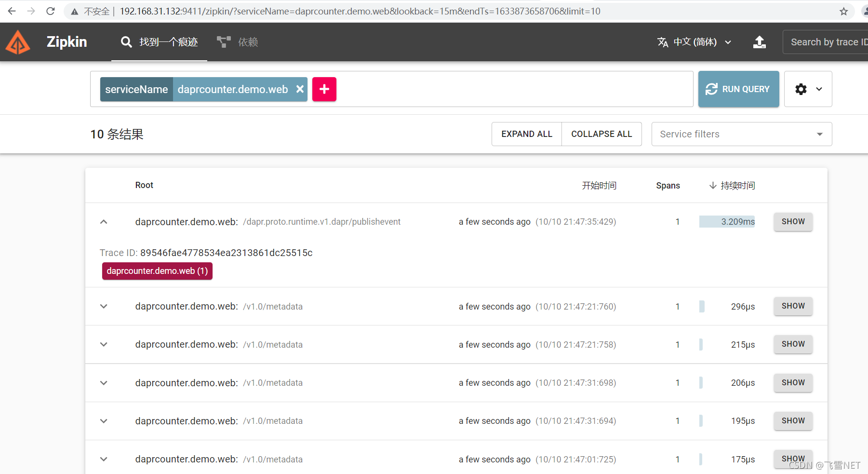Switch to the 依赖 tab
Image resolution: width=868 pixels, height=474 pixels.
tap(248, 42)
